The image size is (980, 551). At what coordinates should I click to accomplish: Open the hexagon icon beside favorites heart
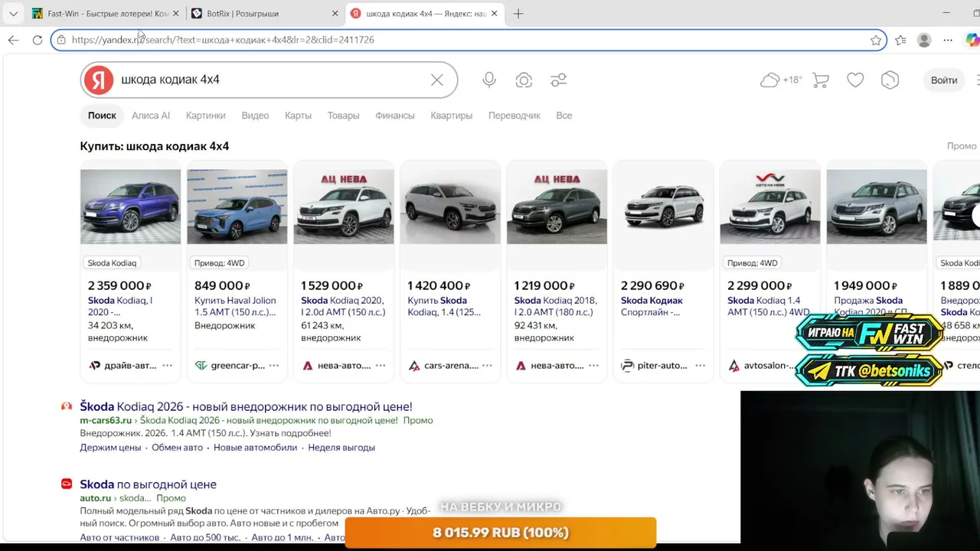(890, 80)
